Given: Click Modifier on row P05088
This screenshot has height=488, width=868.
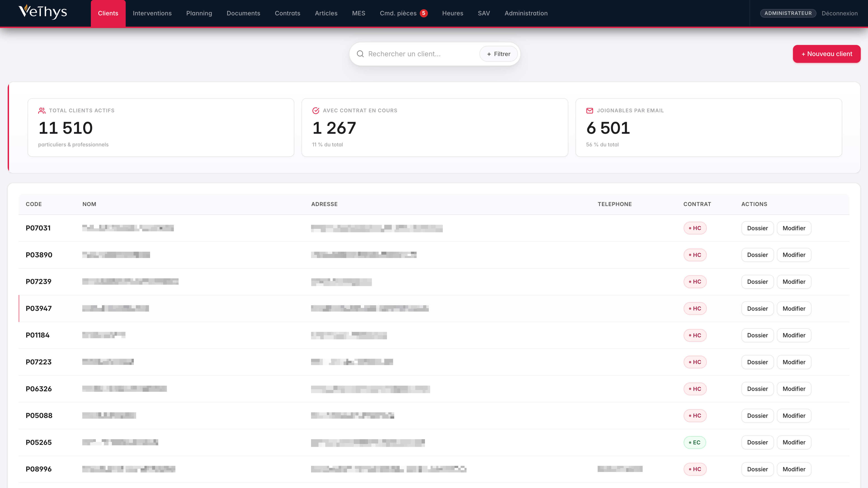Looking at the screenshot, I should pos(794,416).
